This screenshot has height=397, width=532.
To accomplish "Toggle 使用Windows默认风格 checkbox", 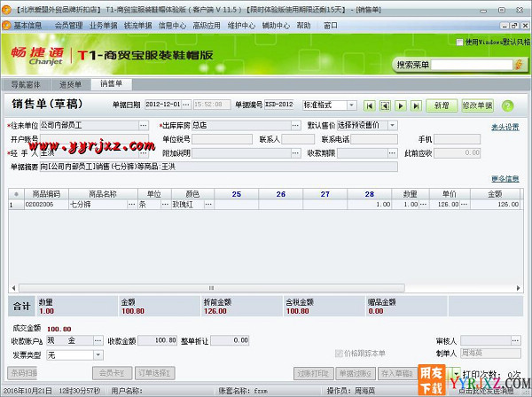I will click(459, 42).
